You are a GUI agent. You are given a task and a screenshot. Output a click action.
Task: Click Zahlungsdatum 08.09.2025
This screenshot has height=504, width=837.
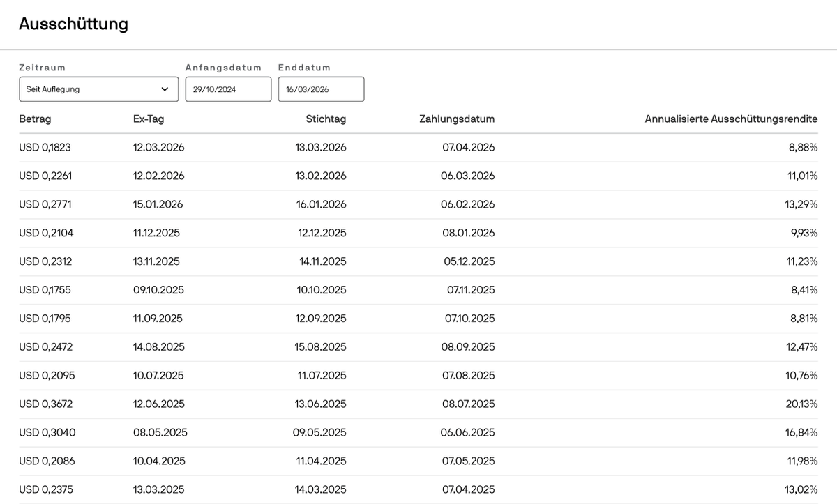coord(468,347)
